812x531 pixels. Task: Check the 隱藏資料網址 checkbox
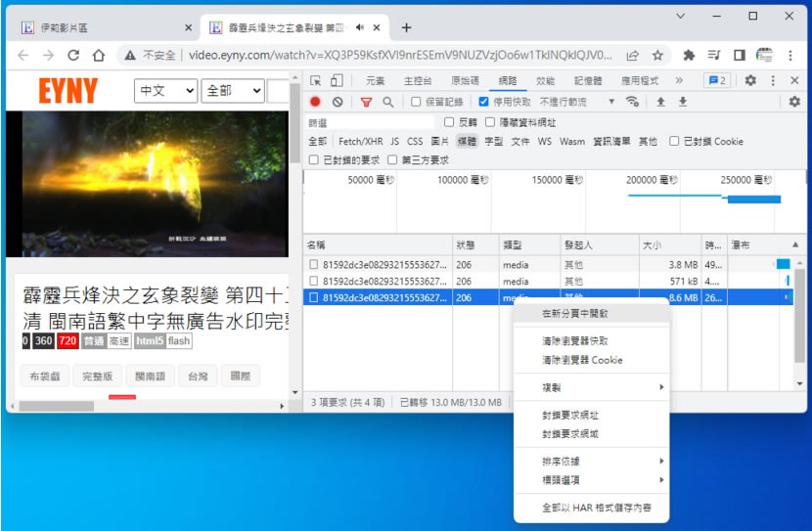pos(491,123)
